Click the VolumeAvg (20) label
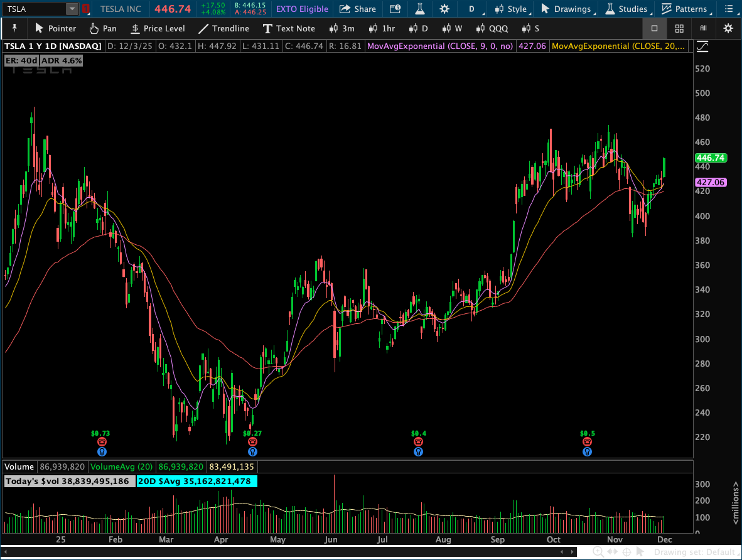Viewport: 742px width, 560px height. pyautogui.click(x=122, y=466)
